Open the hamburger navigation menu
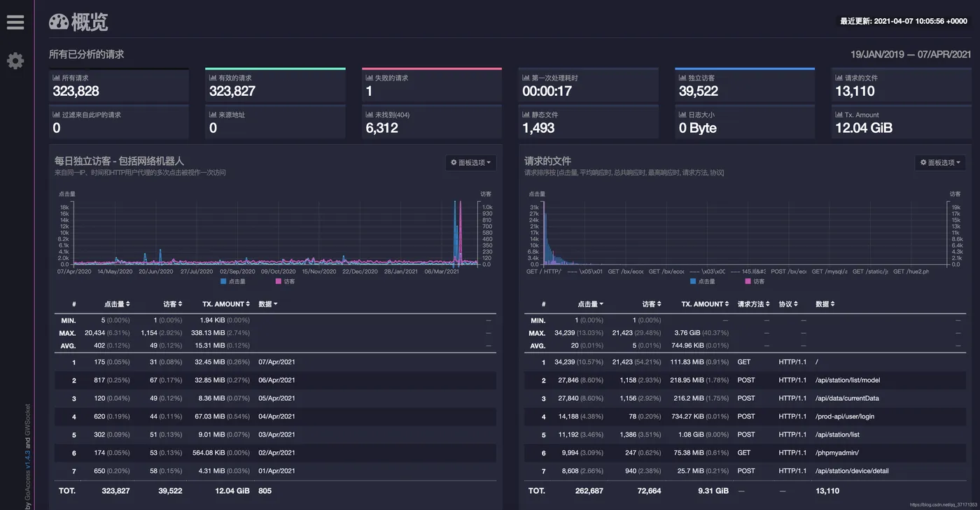 pos(15,22)
